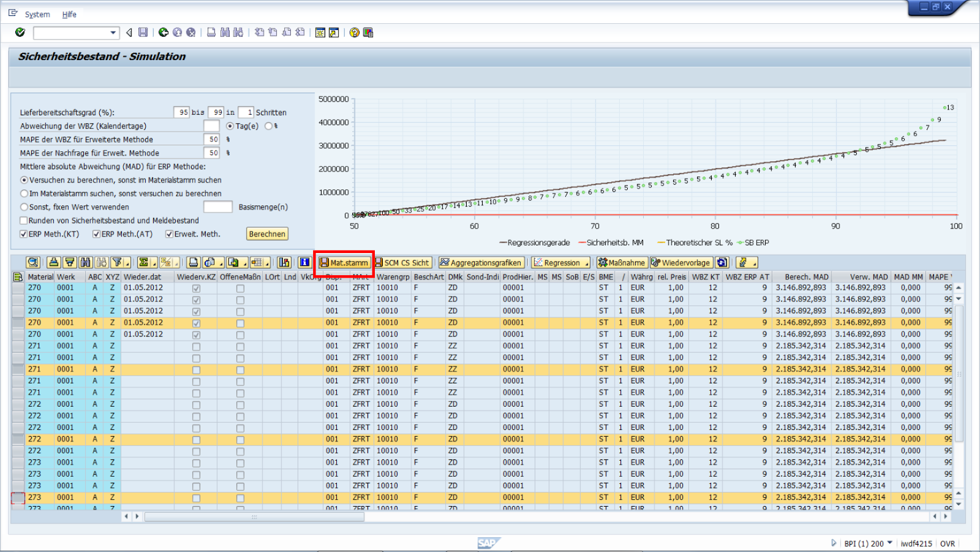
Task: Click the Berechnen button
Action: 267,233
